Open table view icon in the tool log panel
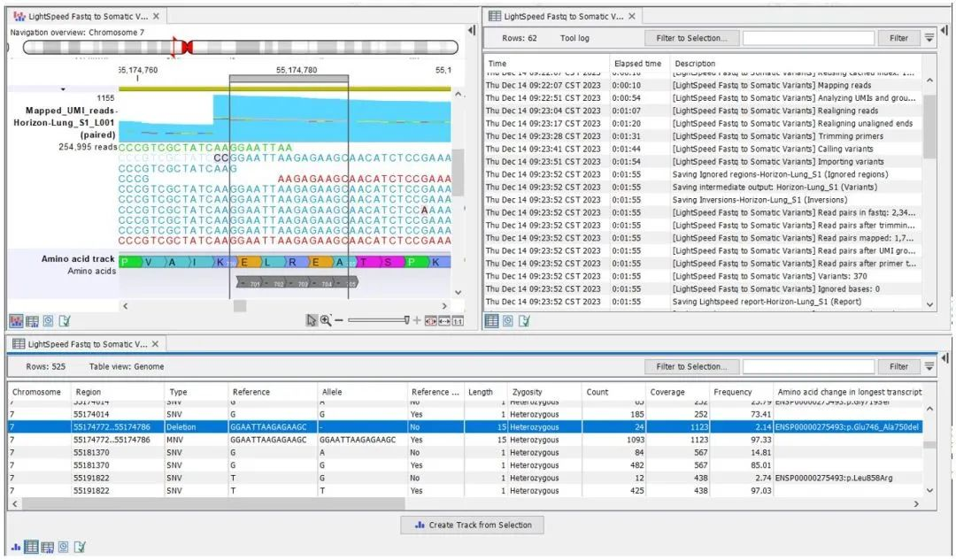Screen dimensions: 956x560 click(491, 321)
